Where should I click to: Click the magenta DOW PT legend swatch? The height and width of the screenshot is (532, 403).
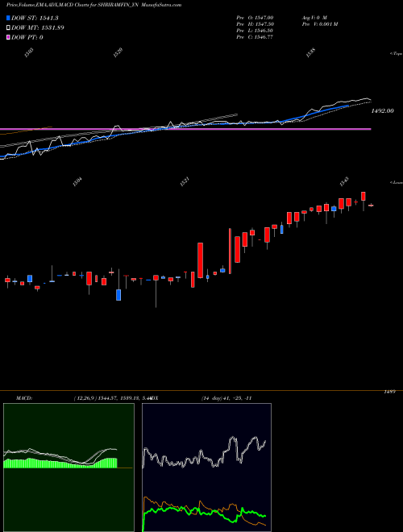pyautogui.click(x=9, y=37)
